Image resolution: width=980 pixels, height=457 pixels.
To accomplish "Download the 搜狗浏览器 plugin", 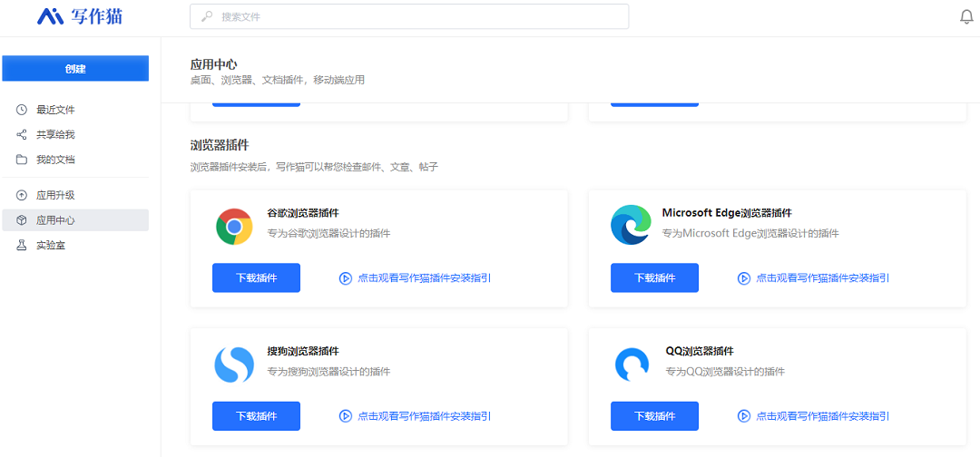I will [x=256, y=416].
